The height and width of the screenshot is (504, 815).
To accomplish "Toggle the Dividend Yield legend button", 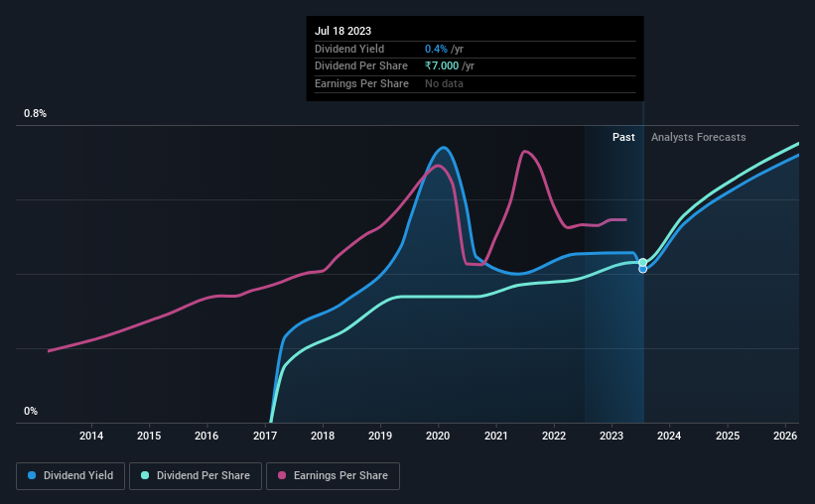I will pyautogui.click(x=70, y=476).
